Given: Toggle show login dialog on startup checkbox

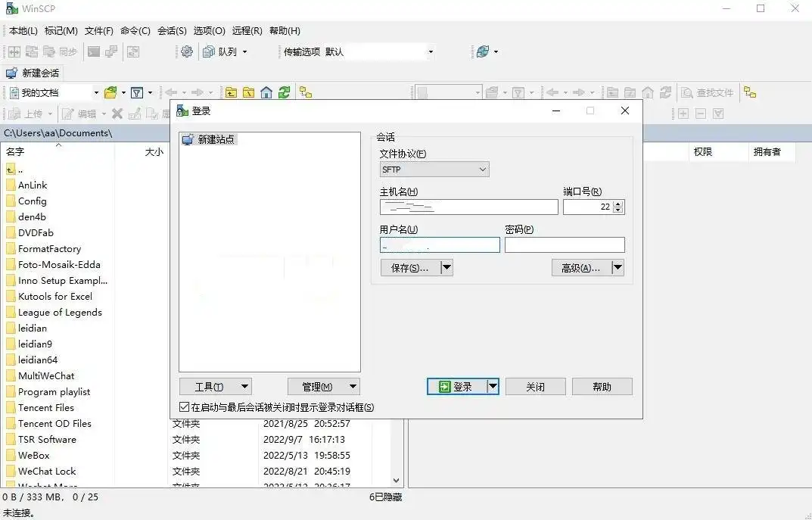Looking at the screenshot, I should (x=184, y=407).
